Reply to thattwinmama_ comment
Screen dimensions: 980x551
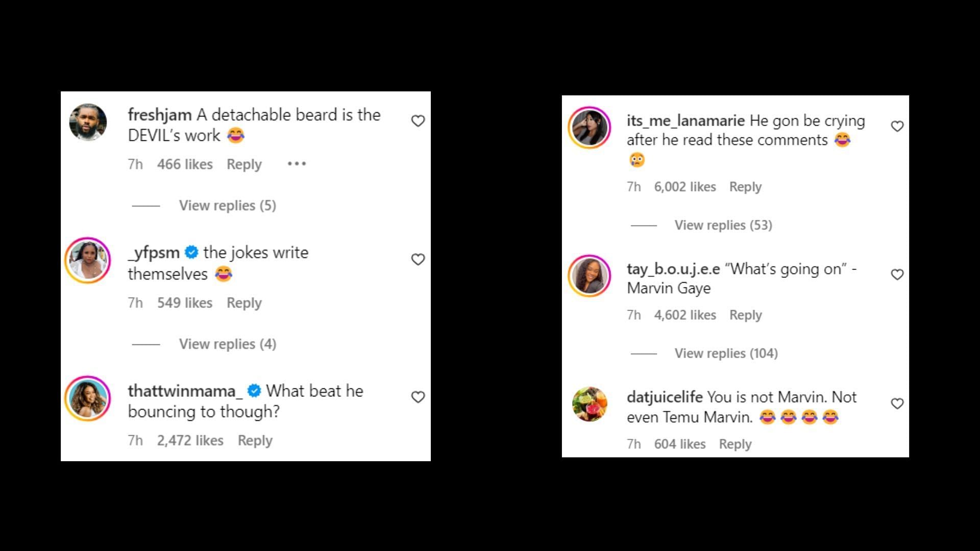254,440
